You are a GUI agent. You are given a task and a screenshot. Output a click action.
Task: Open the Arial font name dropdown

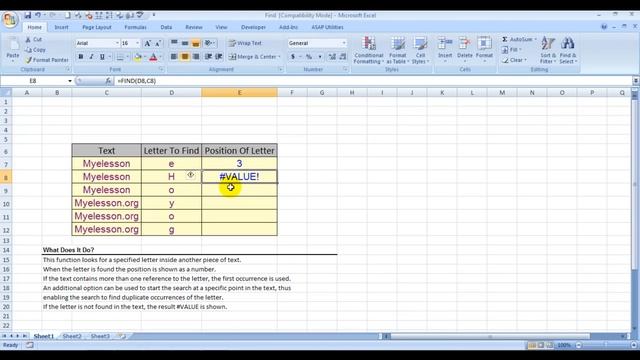117,43
